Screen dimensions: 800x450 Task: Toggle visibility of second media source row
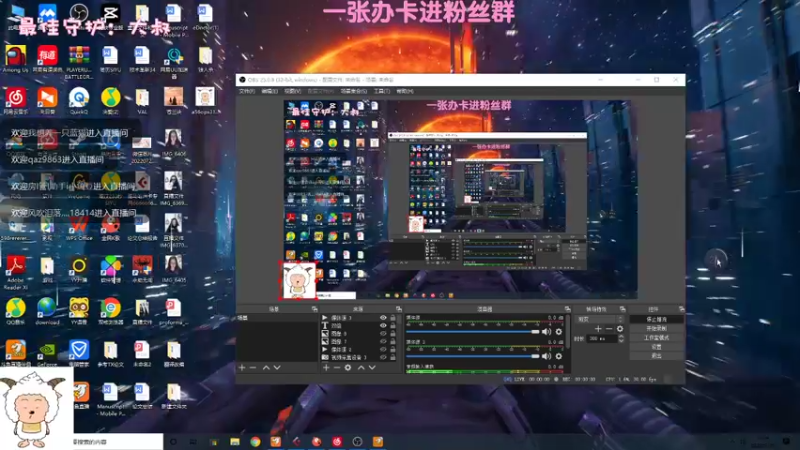coord(383,349)
